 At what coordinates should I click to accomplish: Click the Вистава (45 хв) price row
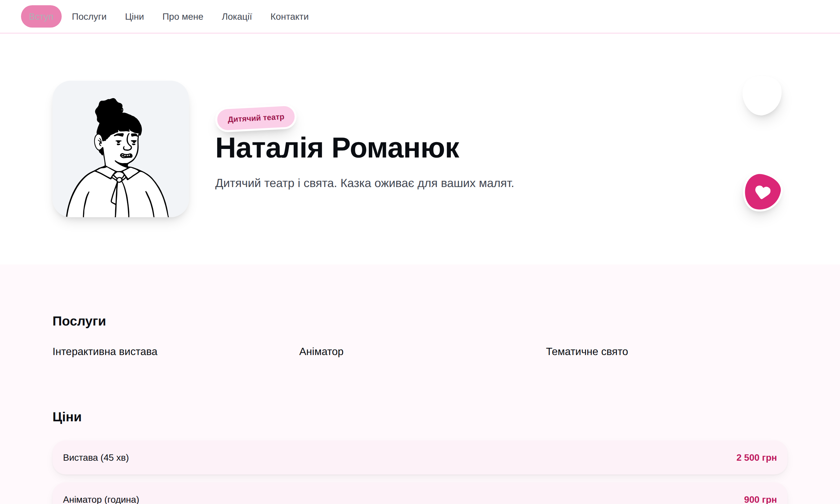420,457
